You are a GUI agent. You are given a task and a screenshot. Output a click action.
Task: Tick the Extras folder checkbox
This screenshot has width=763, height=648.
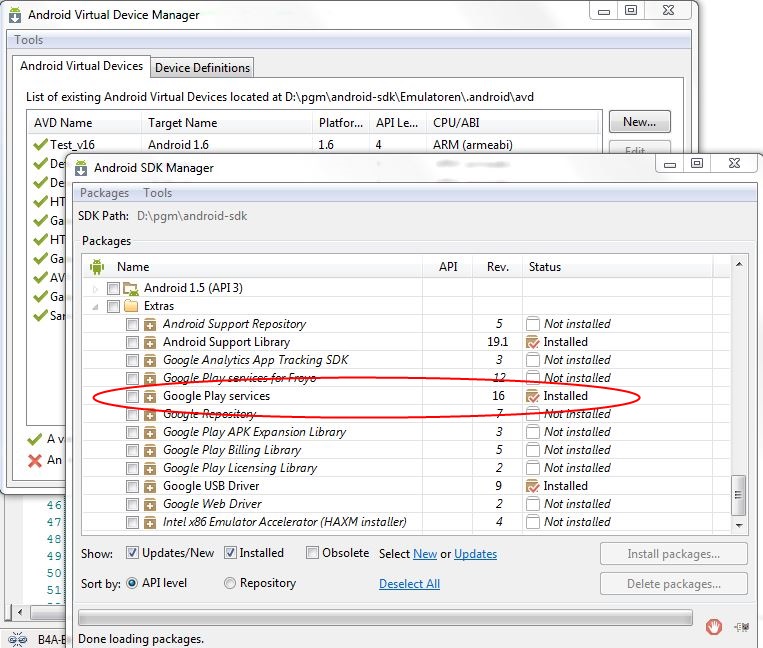click(x=113, y=306)
